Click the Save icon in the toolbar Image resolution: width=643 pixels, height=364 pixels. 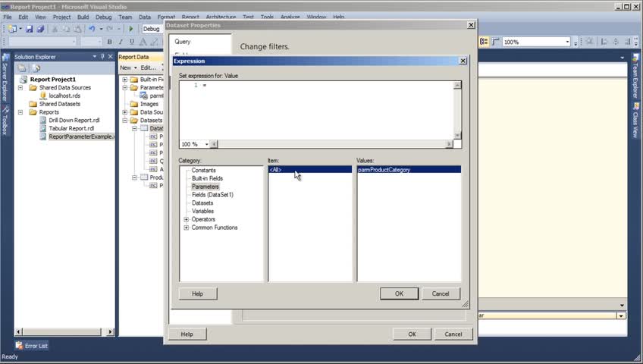29,29
